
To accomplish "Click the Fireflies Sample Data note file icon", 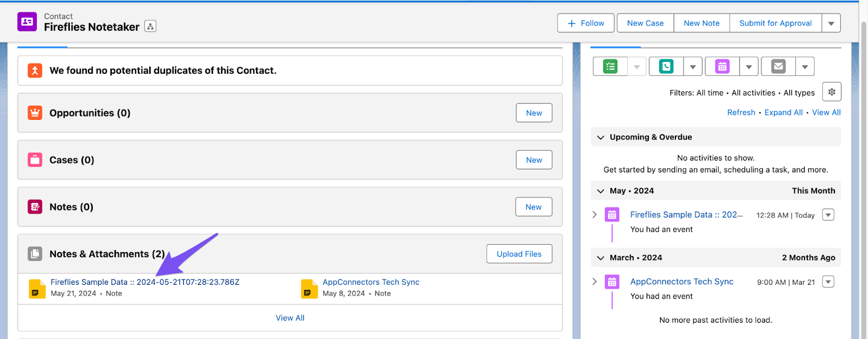I will [x=37, y=288].
